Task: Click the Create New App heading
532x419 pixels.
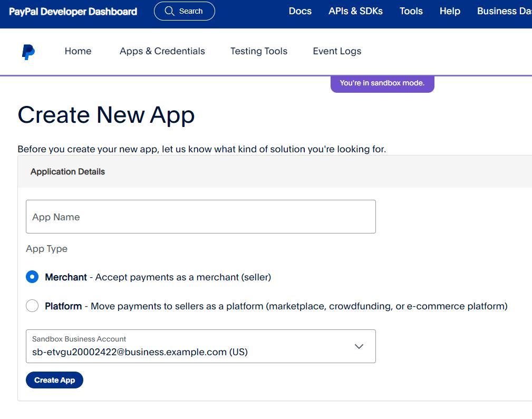Action: 106,115
